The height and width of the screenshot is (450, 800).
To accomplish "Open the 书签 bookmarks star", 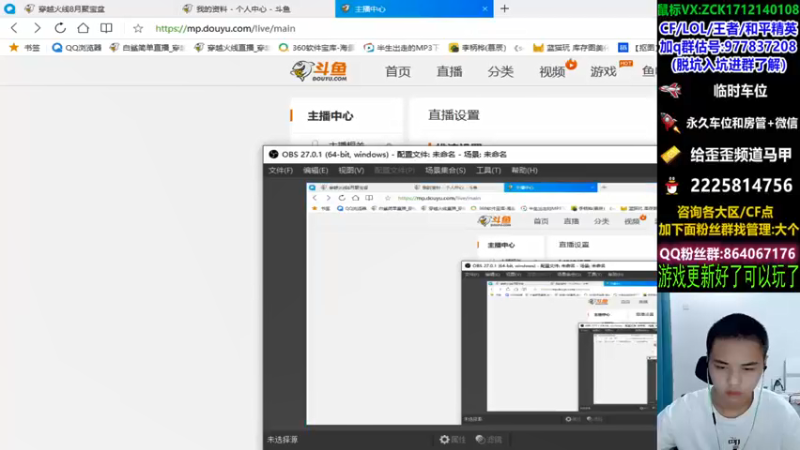I will 24,47.
